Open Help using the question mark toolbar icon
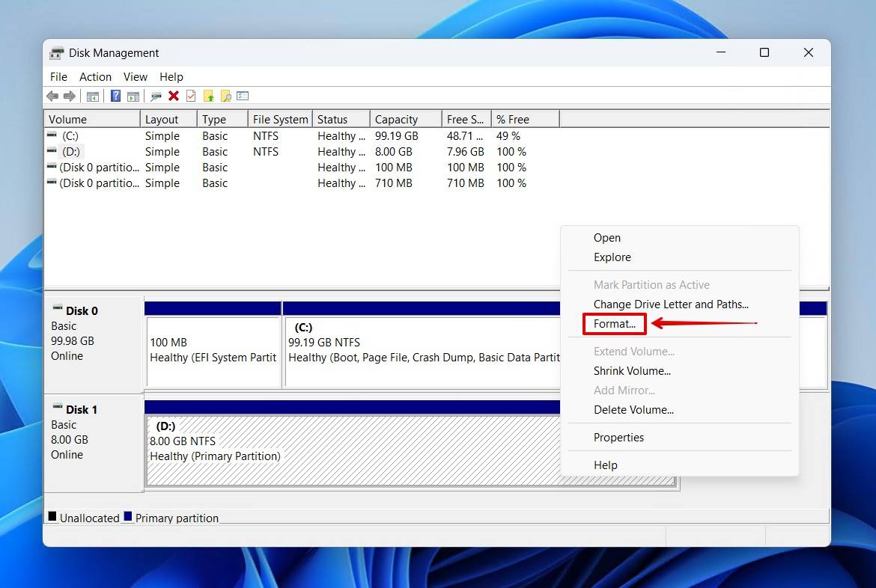 pyautogui.click(x=114, y=96)
